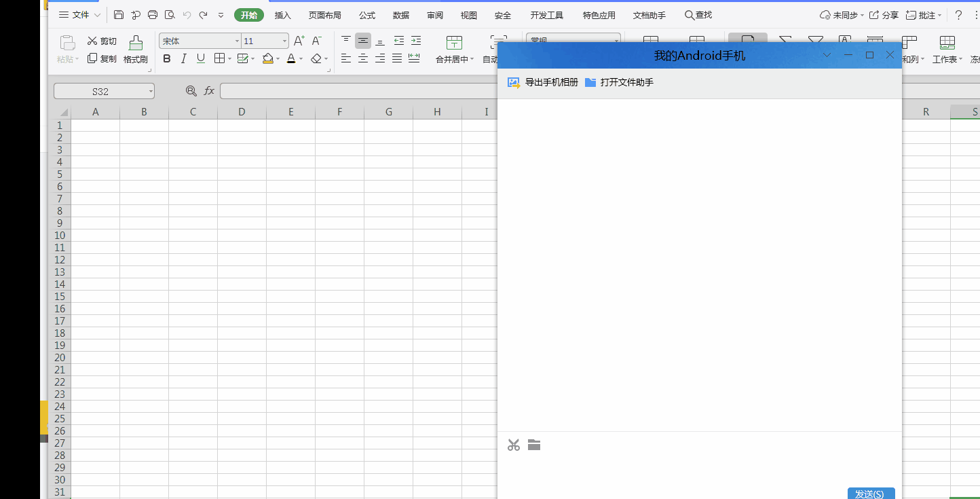Switch to the 数据 tab
This screenshot has width=980, height=499.
(401, 15)
